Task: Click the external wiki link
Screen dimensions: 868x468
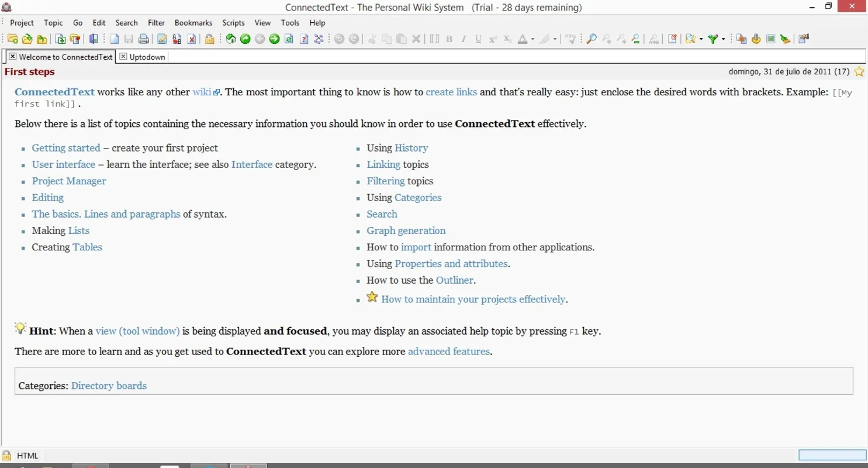Action: pyautogui.click(x=206, y=92)
